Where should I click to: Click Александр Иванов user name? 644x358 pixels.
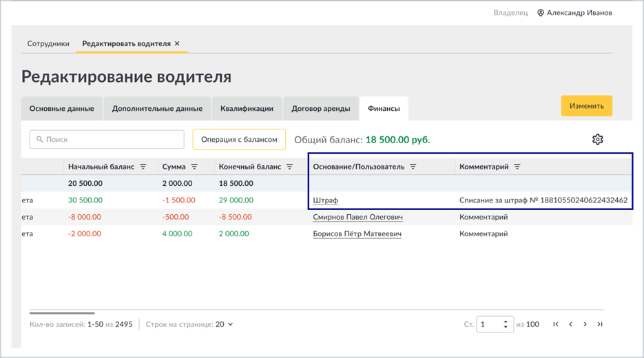coord(579,12)
